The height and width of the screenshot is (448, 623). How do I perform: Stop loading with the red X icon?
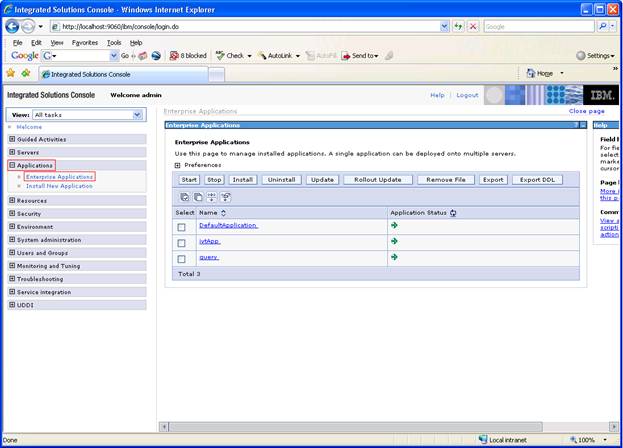(x=473, y=27)
